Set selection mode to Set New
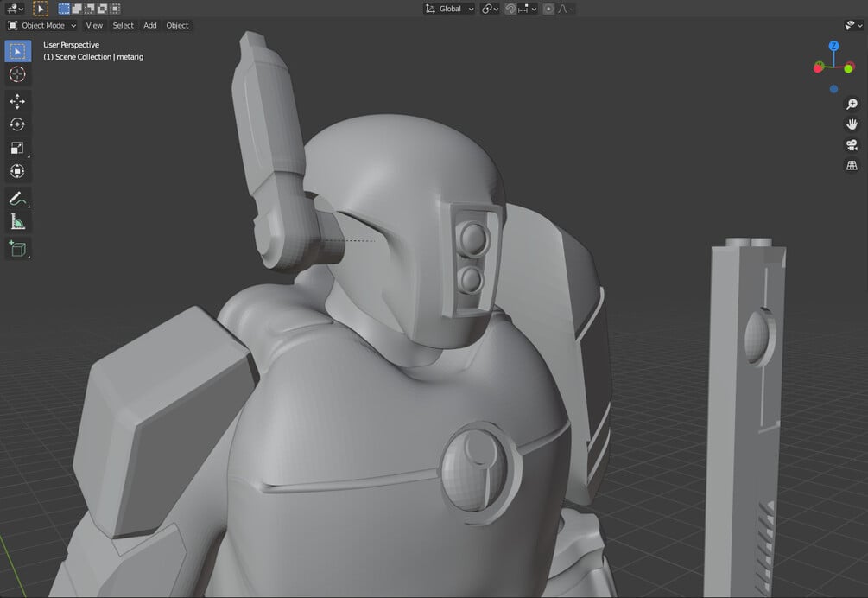Screen dimensions: 868x598 (64, 9)
